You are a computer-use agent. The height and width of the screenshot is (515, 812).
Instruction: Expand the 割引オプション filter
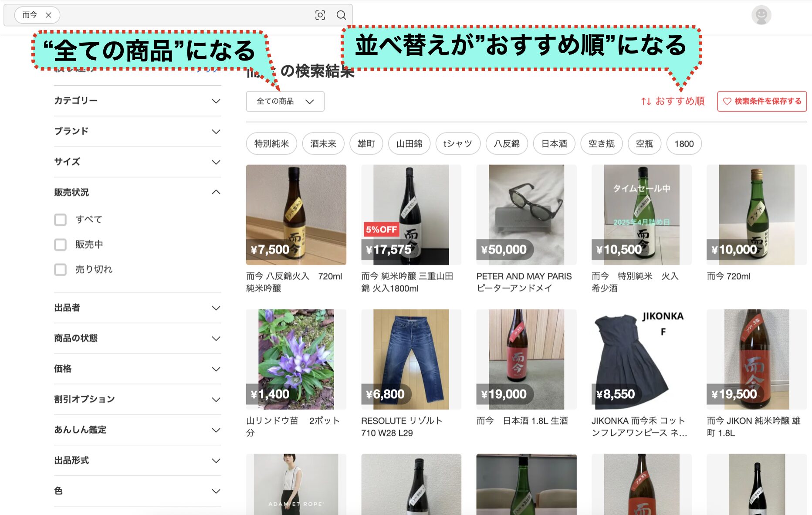[137, 400]
